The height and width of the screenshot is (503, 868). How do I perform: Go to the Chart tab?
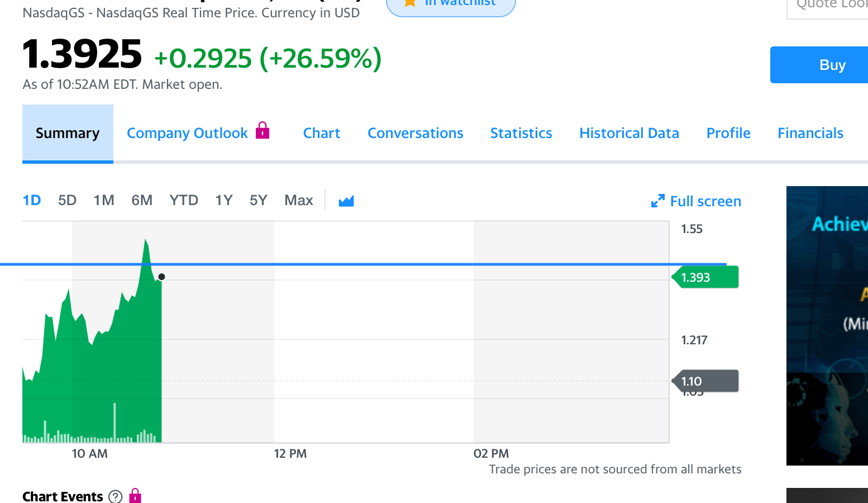click(x=322, y=133)
